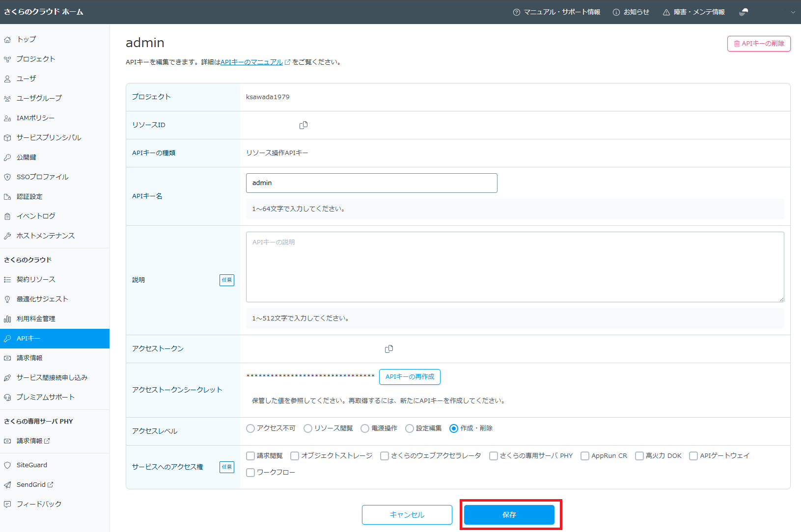Image resolution: width=801 pixels, height=532 pixels.
Task: Click the APIキーの再作成 button
Action: click(x=410, y=377)
